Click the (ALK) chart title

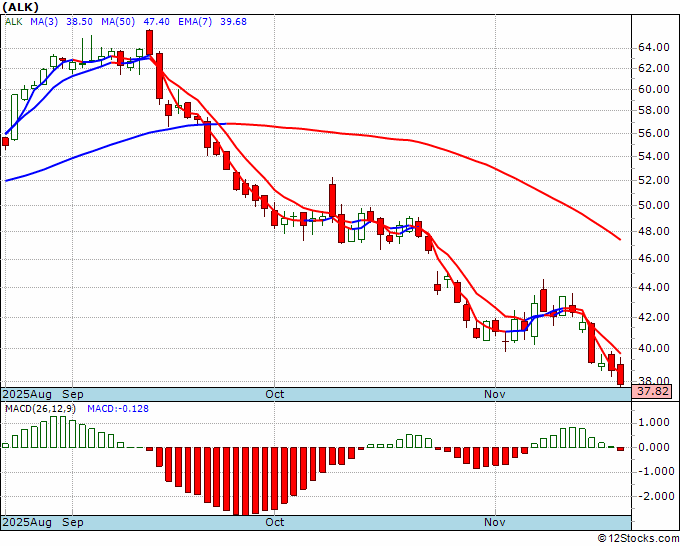[20, 7]
